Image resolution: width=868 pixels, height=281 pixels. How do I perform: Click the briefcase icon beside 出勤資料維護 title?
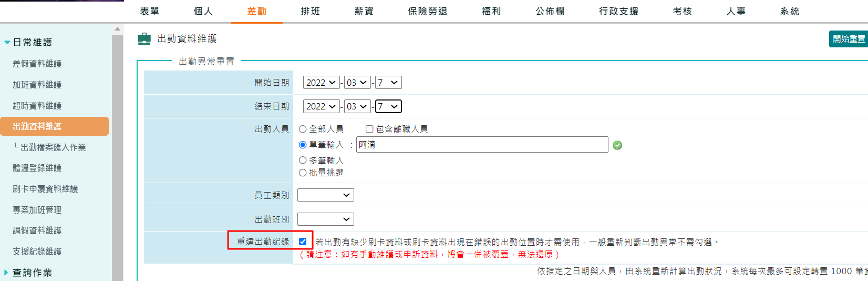pos(143,39)
